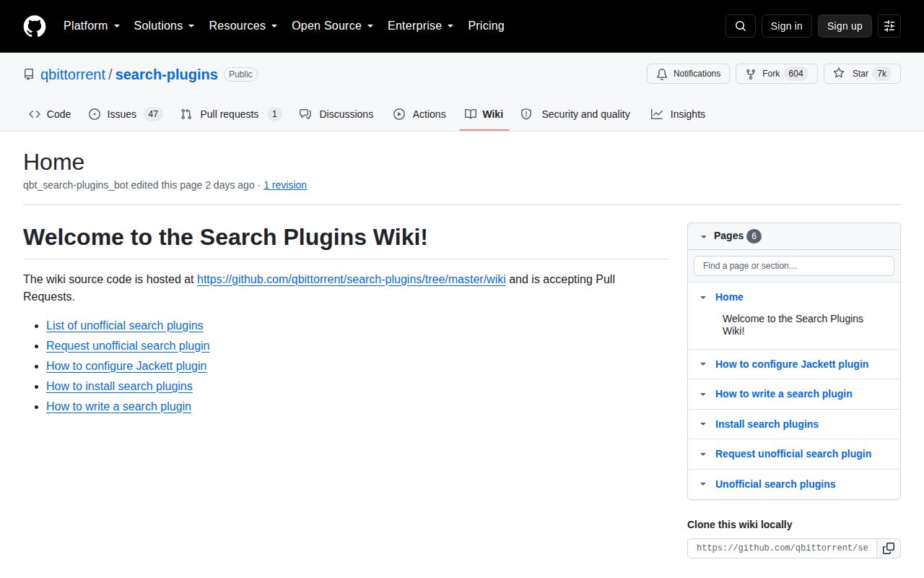Open the Issues tab
The height and width of the screenshot is (578, 924).
tap(126, 114)
